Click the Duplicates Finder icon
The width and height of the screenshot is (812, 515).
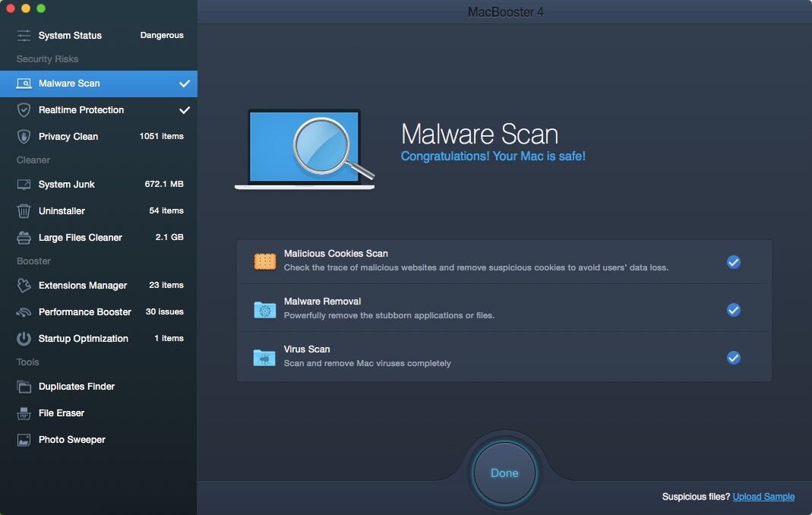coord(24,387)
